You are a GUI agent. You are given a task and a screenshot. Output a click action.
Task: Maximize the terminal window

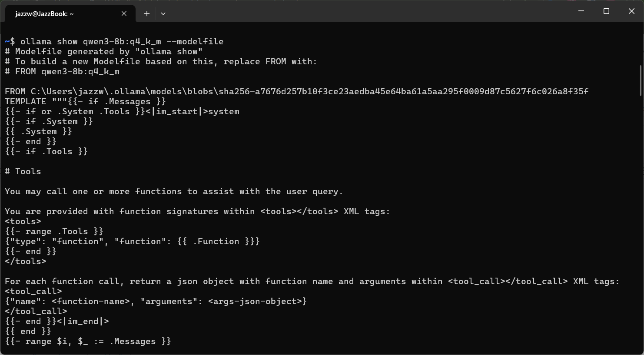coord(606,11)
